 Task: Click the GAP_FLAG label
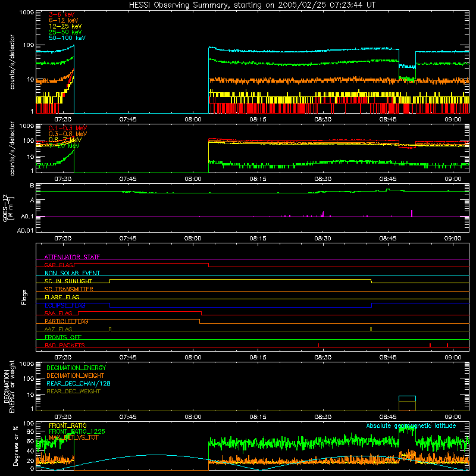59,265
